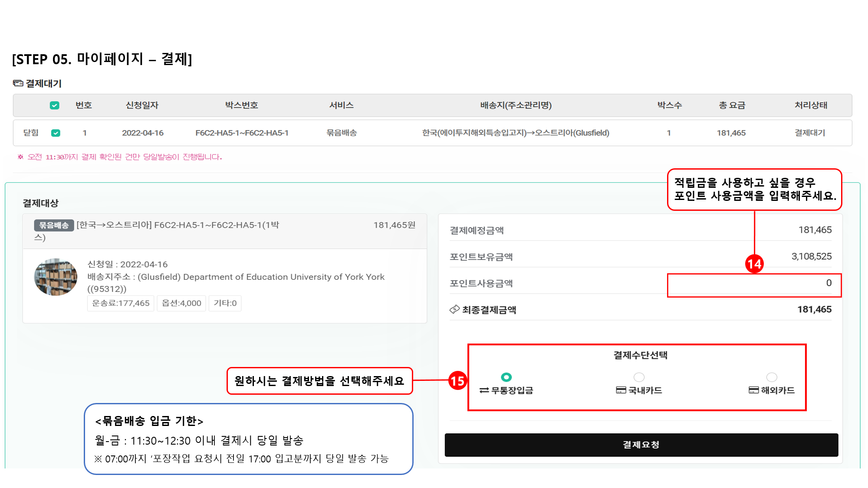
Task: Toggle the select-all checkbox in table header
Action: coord(55,105)
